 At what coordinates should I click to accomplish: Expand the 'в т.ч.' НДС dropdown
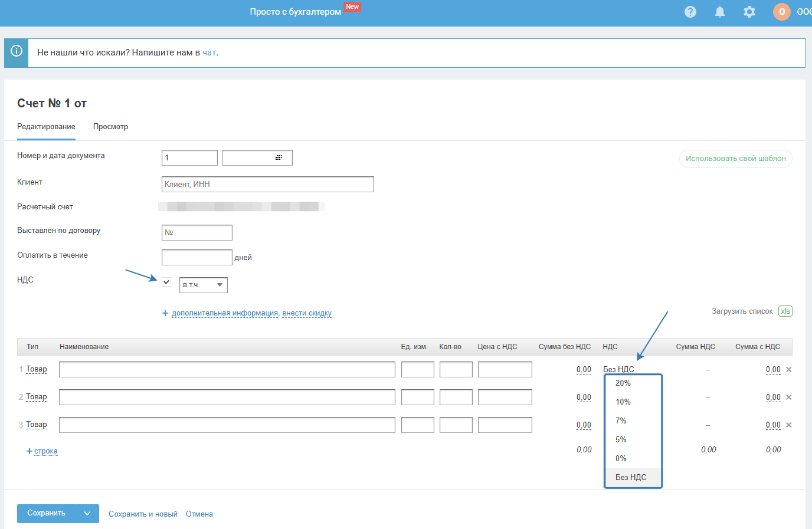point(204,285)
